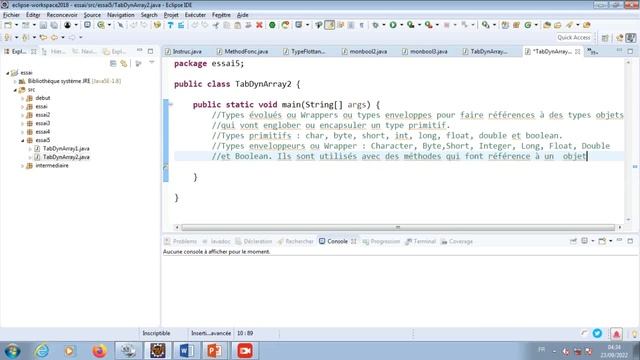Click the Quick Access search field
Screen dimensions: 640x360
point(573,38)
